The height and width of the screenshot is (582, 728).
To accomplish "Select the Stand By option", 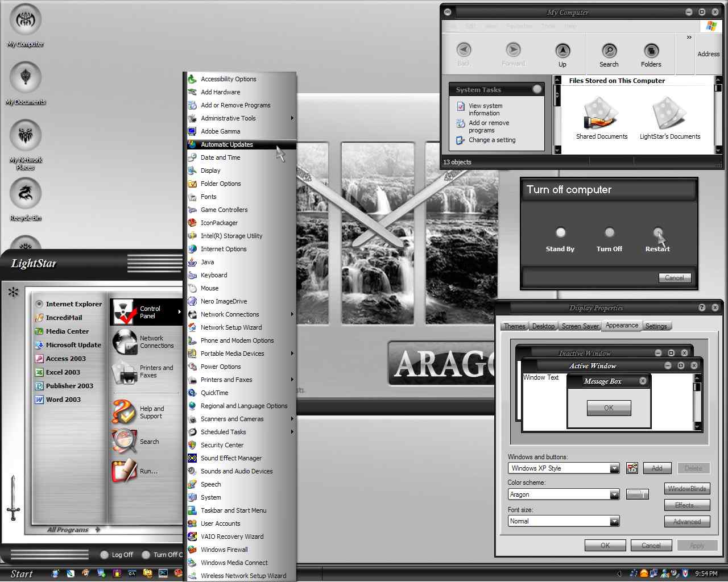I will click(x=561, y=232).
